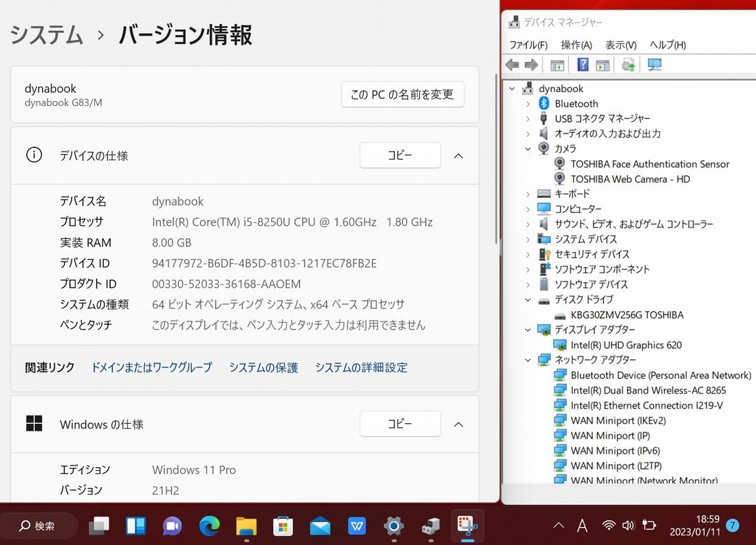Click the Bluetooth icon in device tree

pyautogui.click(x=544, y=103)
